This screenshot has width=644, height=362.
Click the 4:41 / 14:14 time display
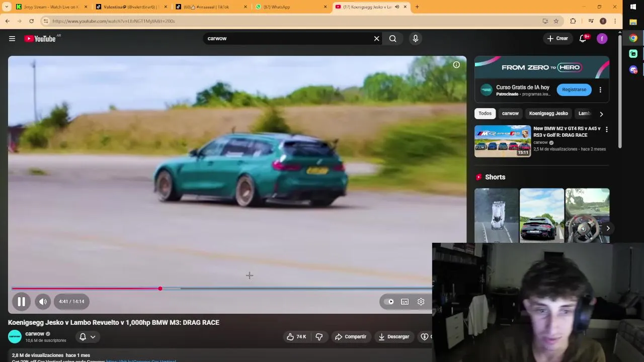pyautogui.click(x=71, y=302)
